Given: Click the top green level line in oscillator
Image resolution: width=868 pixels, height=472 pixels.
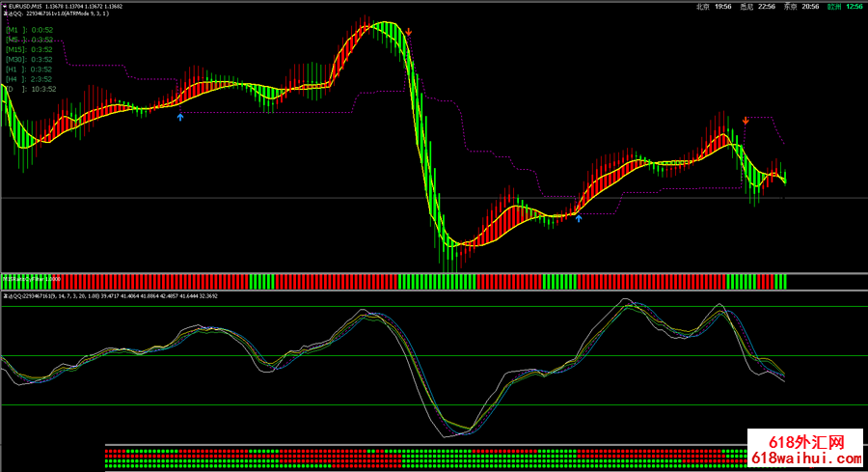Looking at the screenshot, I should 434,306.
